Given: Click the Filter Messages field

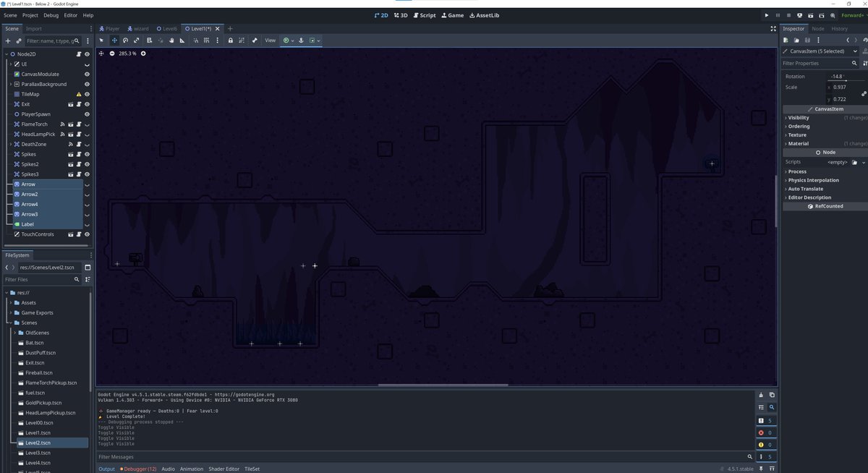Looking at the screenshot, I should [x=425, y=457].
